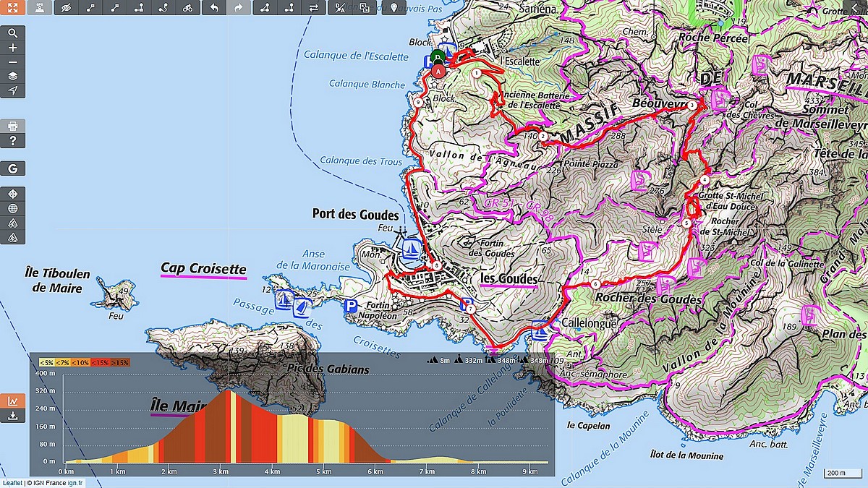
Task: Toggle the hide track eye-slash icon
Action: [x=67, y=8]
